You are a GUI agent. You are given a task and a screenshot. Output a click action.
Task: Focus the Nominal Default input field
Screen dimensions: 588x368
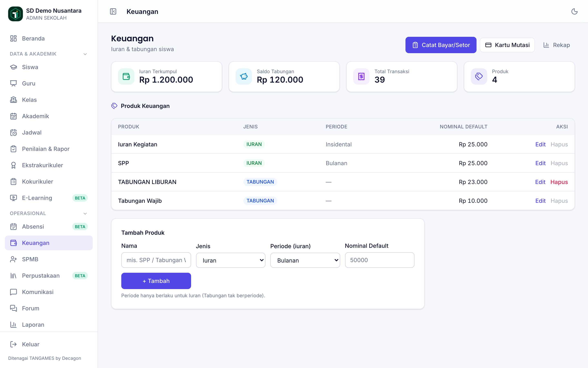pyautogui.click(x=380, y=260)
